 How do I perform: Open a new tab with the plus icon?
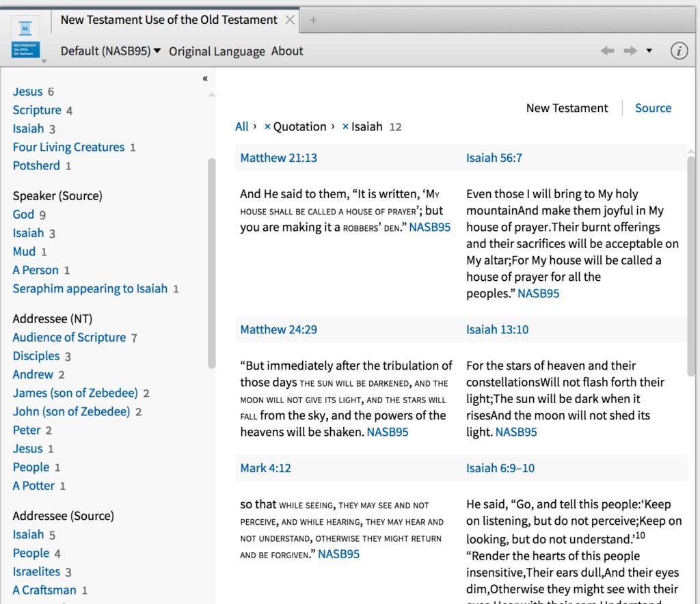[312, 20]
